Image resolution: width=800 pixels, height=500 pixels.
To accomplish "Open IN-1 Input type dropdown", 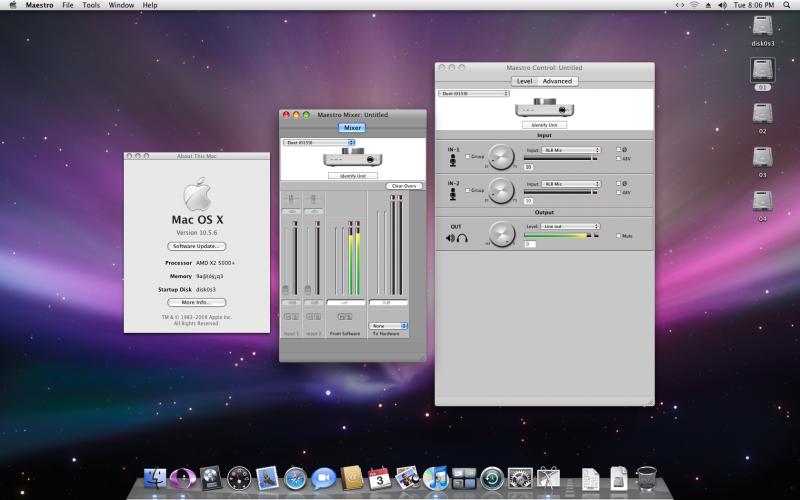I will tap(570, 150).
